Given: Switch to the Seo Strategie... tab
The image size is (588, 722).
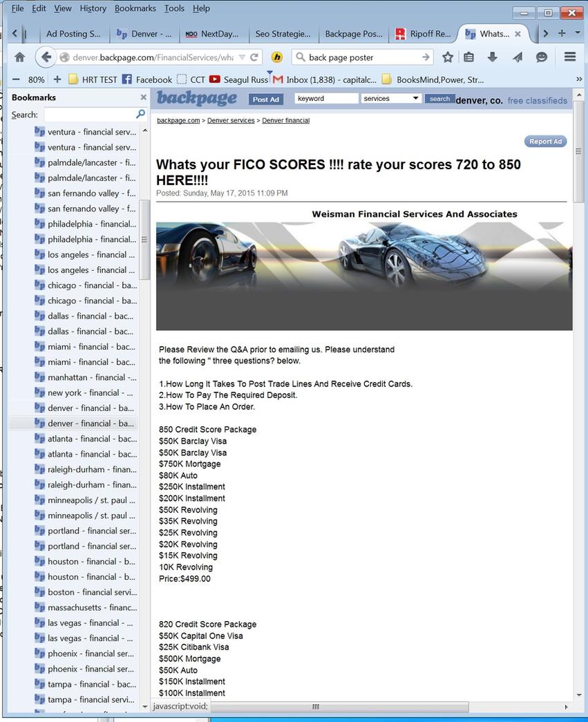Looking at the screenshot, I should pyautogui.click(x=283, y=34).
